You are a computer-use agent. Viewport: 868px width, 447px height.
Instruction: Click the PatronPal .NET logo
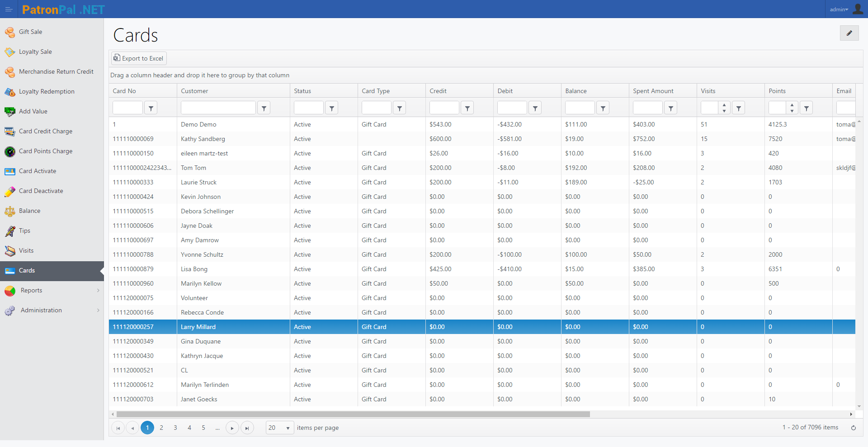coord(63,9)
